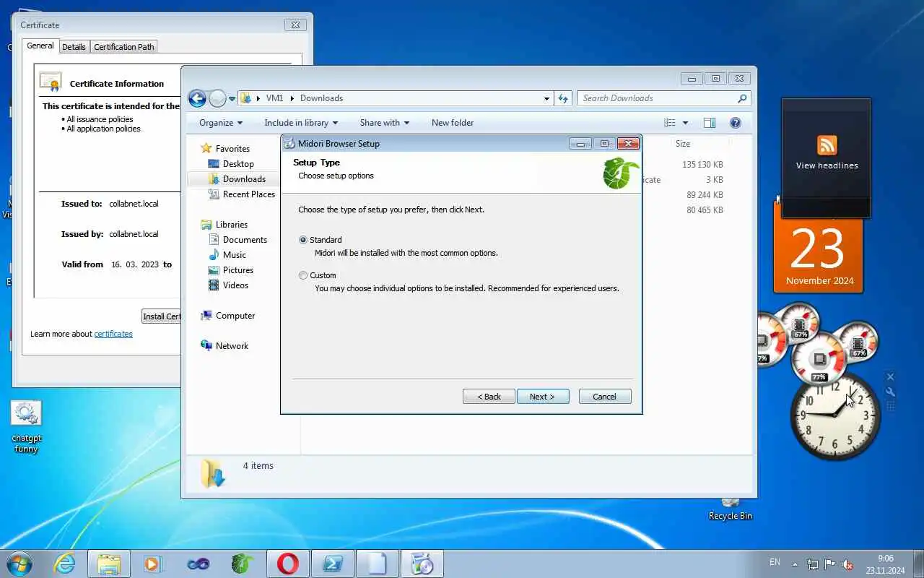The width and height of the screenshot is (924, 578).
Task: Open Opera browser from taskbar
Action: pos(287,564)
